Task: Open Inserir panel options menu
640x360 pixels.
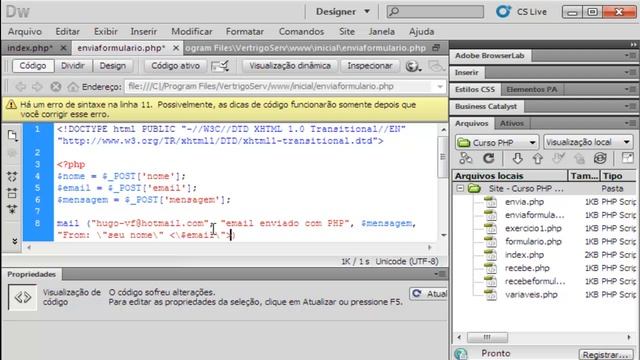Action: point(630,72)
